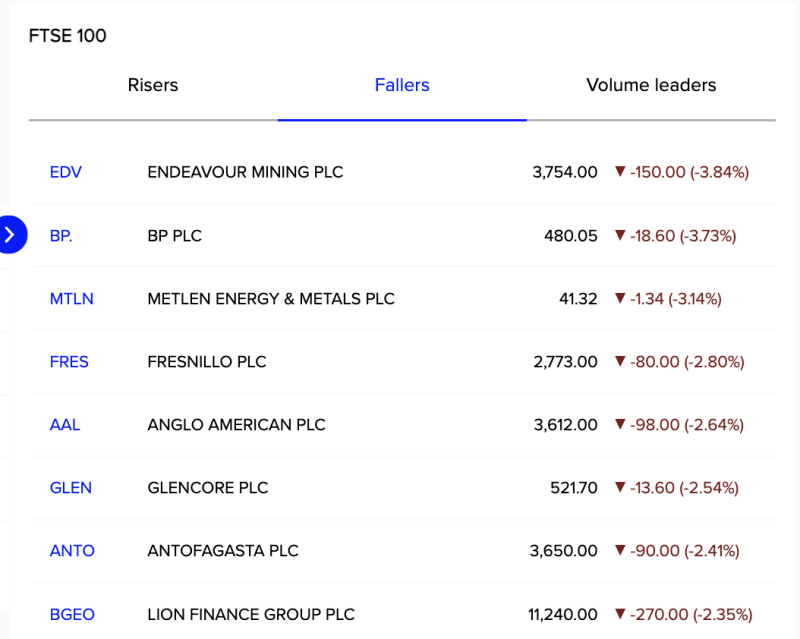Click the GLENCORE PLC company name
Screen dimensions: 800x639
pyautogui.click(x=208, y=488)
